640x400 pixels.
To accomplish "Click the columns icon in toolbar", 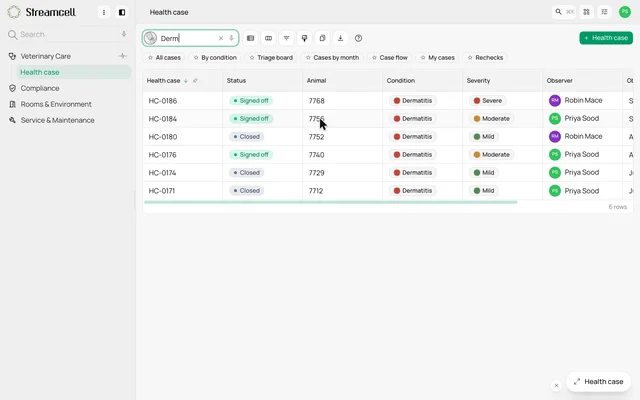I will 268,38.
